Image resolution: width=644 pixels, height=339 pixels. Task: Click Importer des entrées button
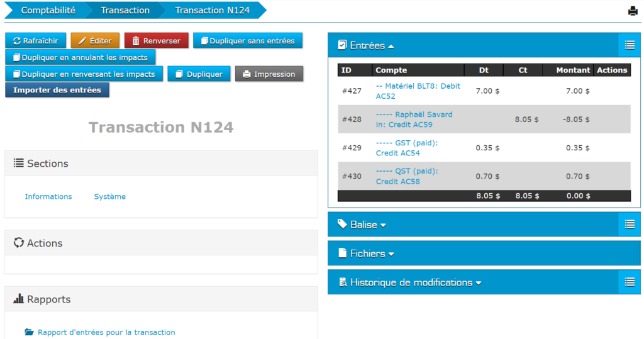57,90
